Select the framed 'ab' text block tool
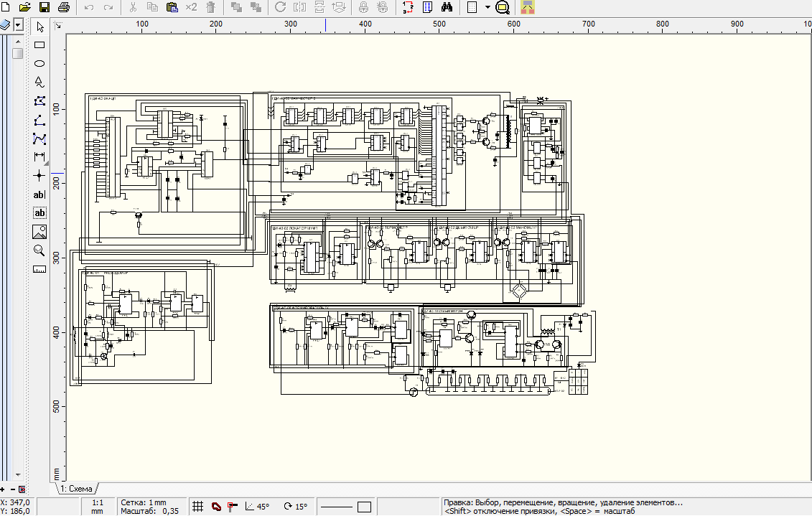812x516 pixels. point(40,212)
